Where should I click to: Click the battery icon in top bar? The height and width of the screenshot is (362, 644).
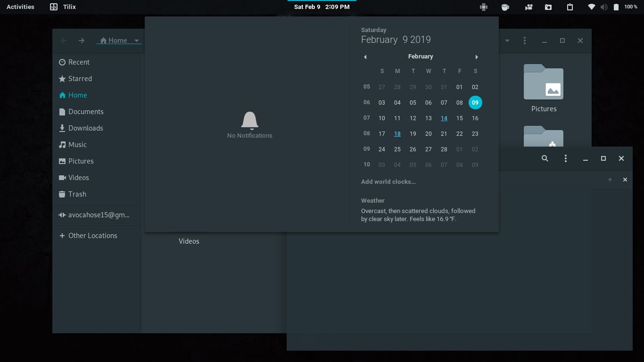pyautogui.click(x=616, y=7)
